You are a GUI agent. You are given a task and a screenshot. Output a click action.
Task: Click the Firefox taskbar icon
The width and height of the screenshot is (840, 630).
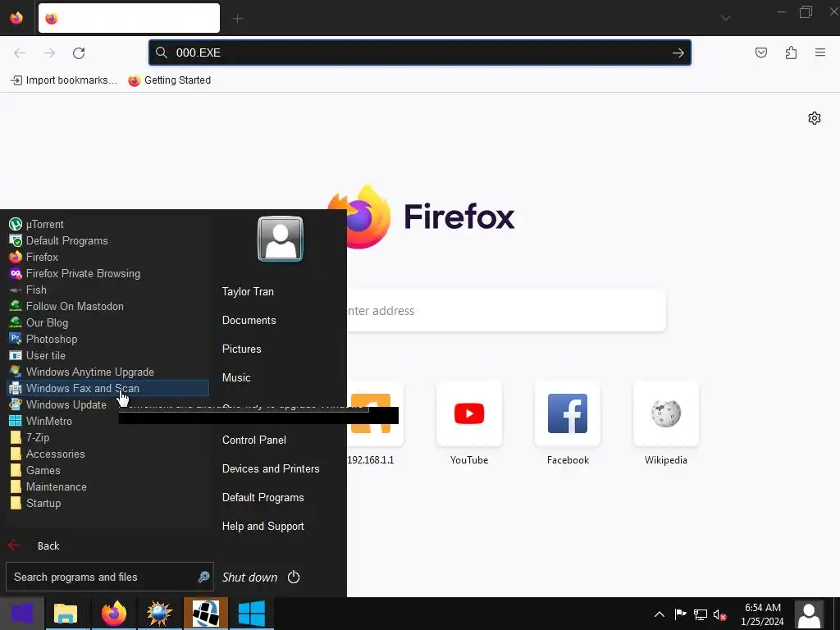113,614
